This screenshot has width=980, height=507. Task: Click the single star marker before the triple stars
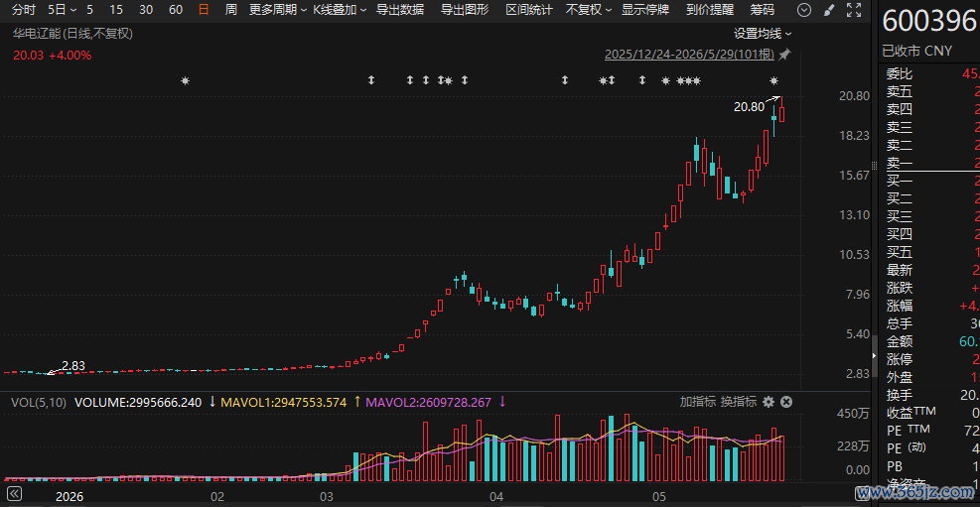pos(665,80)
